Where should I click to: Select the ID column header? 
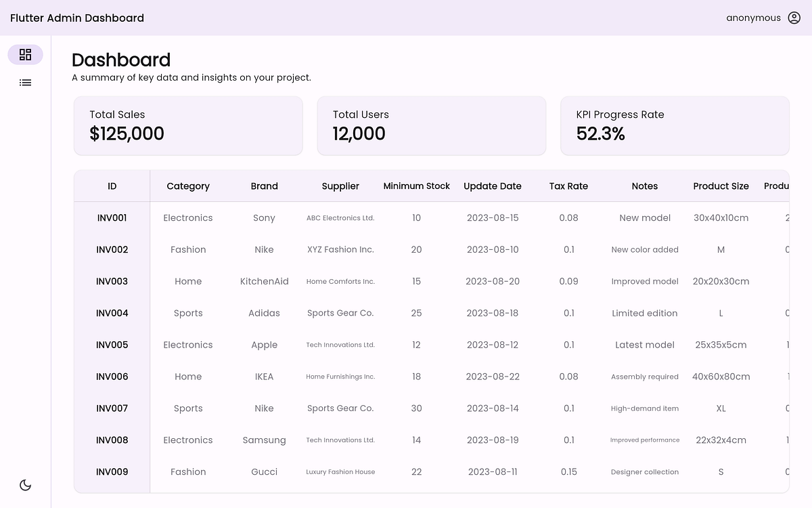coord(112,186)
